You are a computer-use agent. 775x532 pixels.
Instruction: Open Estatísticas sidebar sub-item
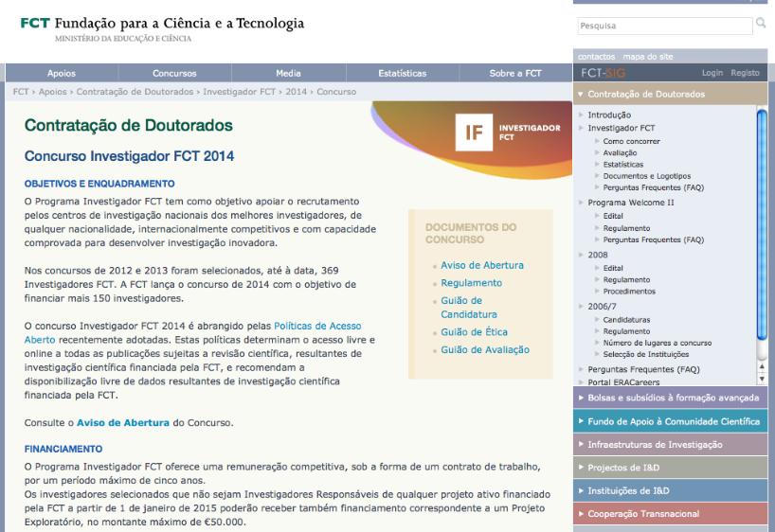click(623, 165)
